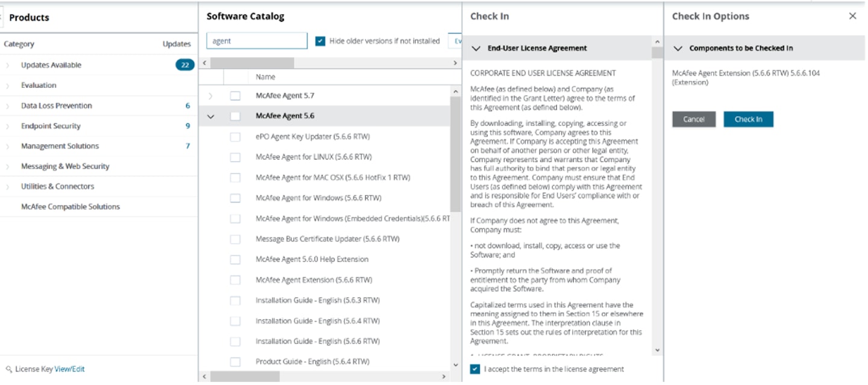Uncheck I accept the terms in the license agreement
This screenshot has width=868, height=385.
click(475, 369)
